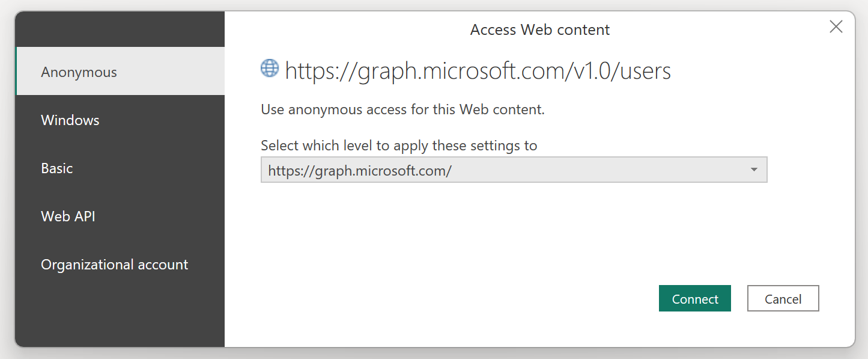Select the Anonymous authentication tab
This screenshot has height=359, width=868.
tap(120, 72)
